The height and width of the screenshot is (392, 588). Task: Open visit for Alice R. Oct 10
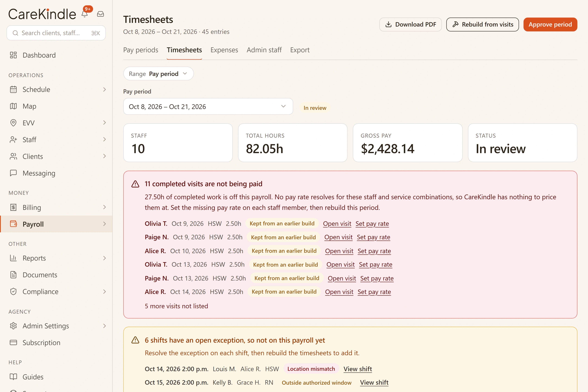pos(339,251)
